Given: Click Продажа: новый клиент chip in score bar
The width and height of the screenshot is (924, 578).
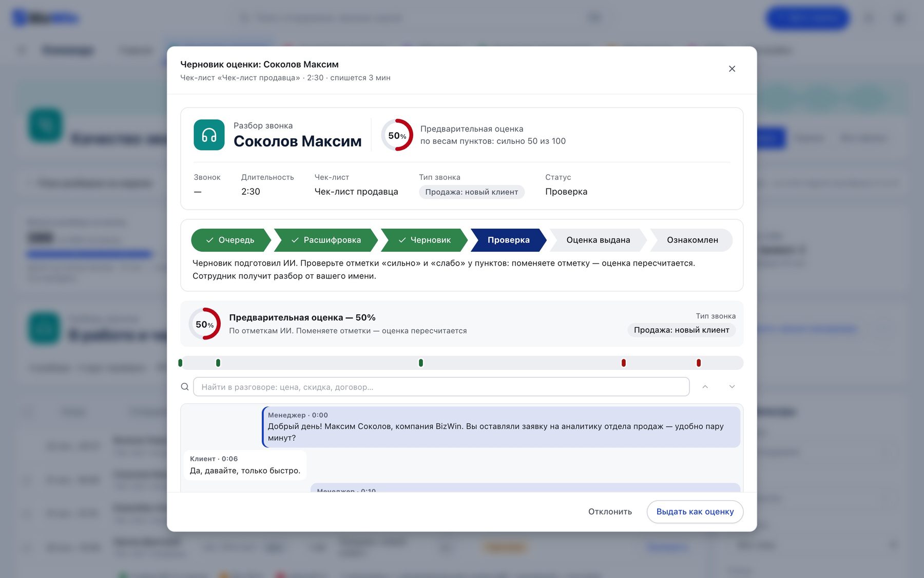Looking at the screenshot, I should tap(681, 330).
